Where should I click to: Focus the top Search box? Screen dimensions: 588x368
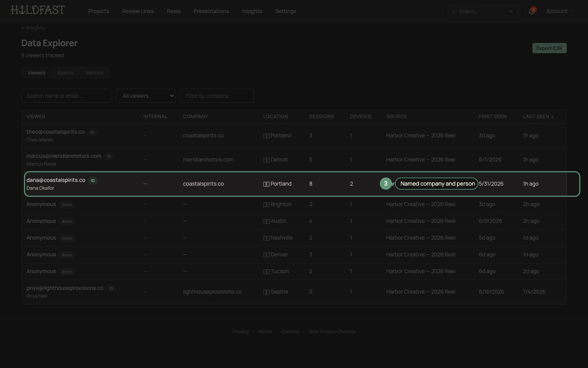[484, 11]
